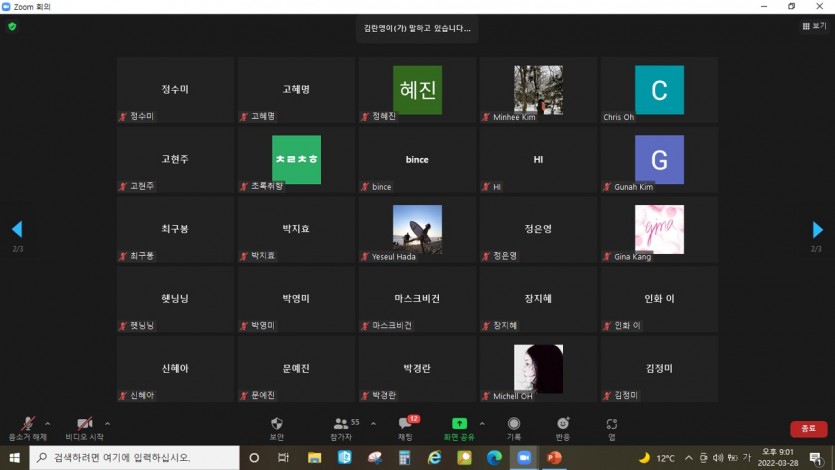Click the 박영미 name in tile

(x=296, y=299)
